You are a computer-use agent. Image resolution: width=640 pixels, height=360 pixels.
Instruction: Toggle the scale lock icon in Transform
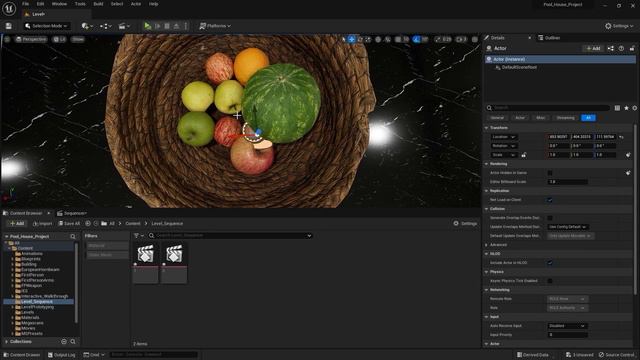(x=524, y=155)
